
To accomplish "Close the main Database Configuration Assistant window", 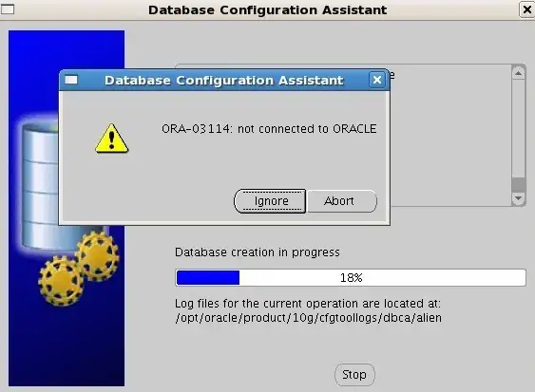I will tap(526, 9).
